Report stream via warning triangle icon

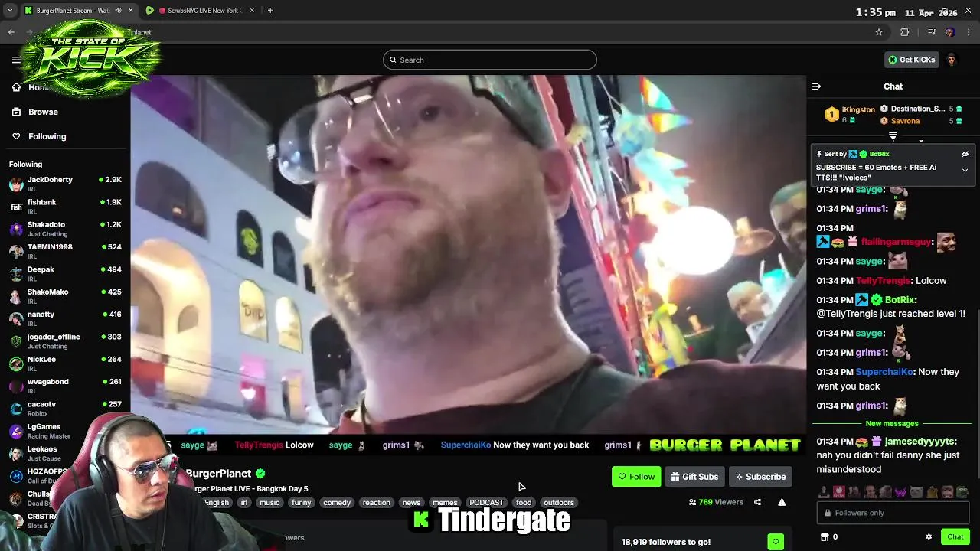(x=782, y=502)
